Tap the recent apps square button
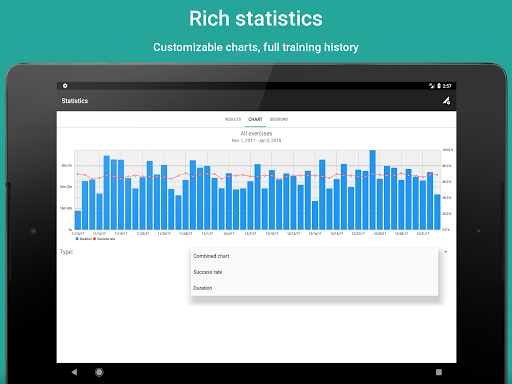The width and height of the screenshot is (512, 384). coord(439,372)
